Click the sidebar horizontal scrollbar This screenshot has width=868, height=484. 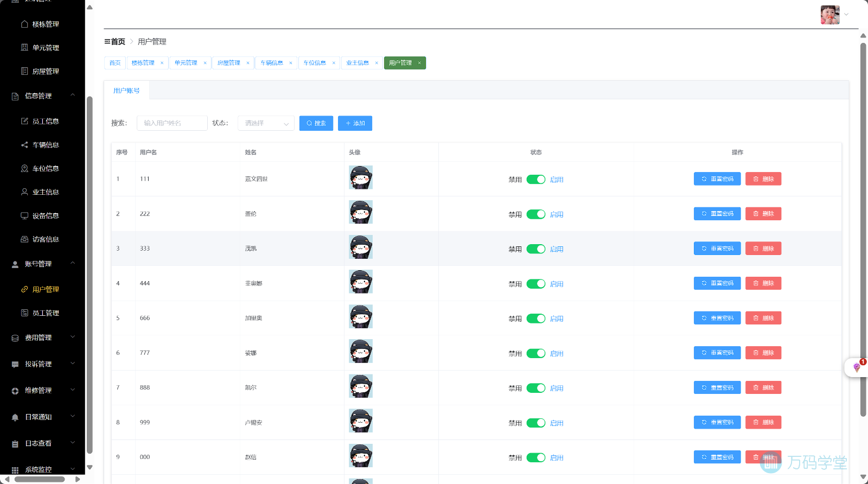(x=40, y=479)
